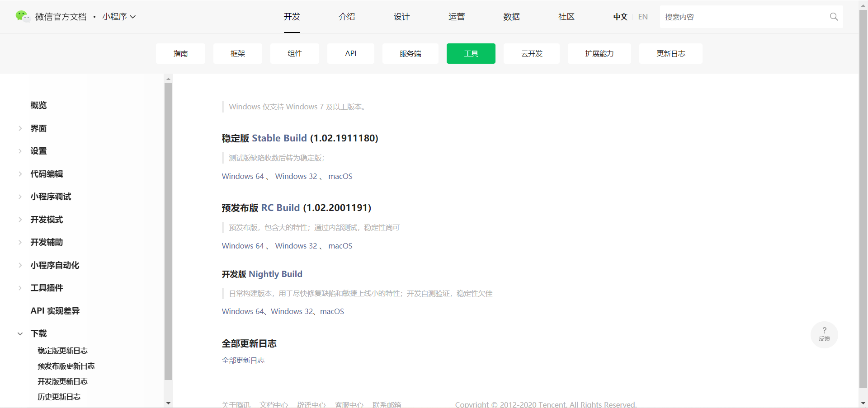Screen dimensions: 868x408
Task: Open the 框架 sub-navigation button
Action: tap(238, 53)
